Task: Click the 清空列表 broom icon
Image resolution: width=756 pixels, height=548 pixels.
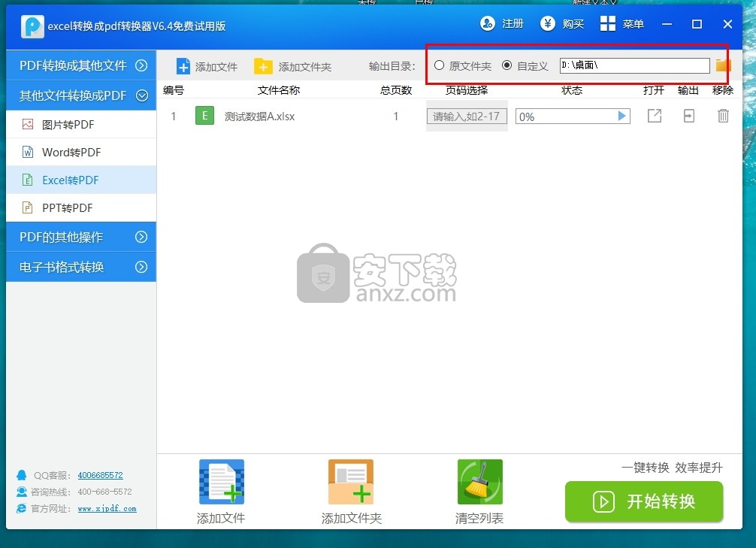Action: coord(479,482)
